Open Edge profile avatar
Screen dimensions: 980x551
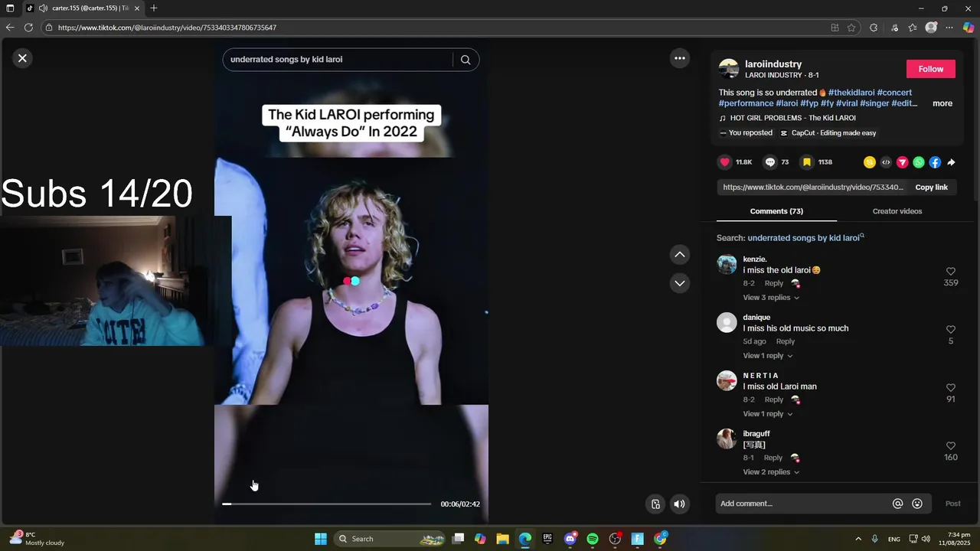tap(931, 28)
